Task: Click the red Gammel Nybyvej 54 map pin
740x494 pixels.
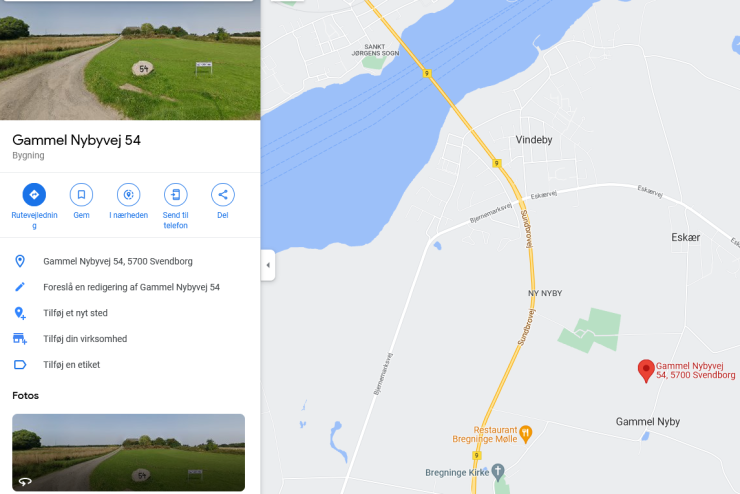Action: (646, 370)
